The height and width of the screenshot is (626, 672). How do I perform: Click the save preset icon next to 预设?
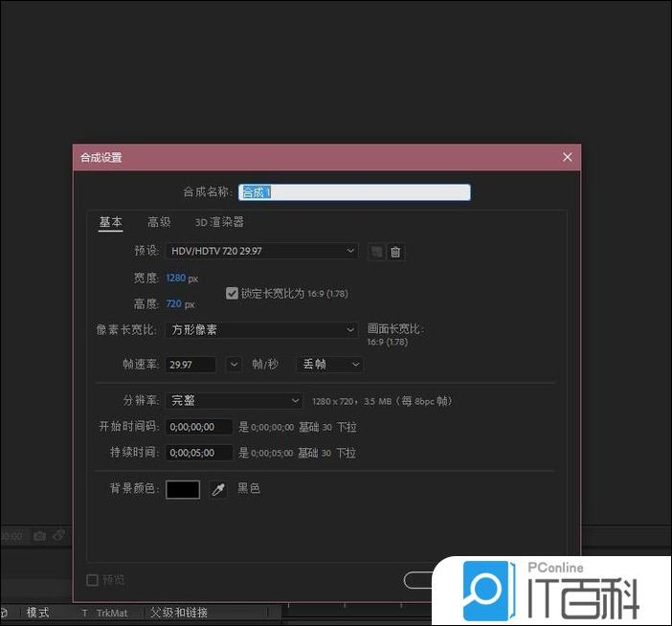[376, 252]
